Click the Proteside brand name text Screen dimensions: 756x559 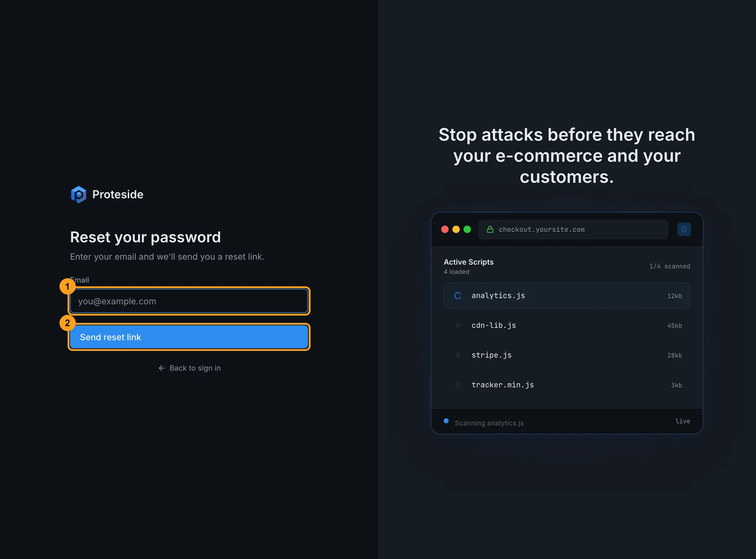click(118, 194)
